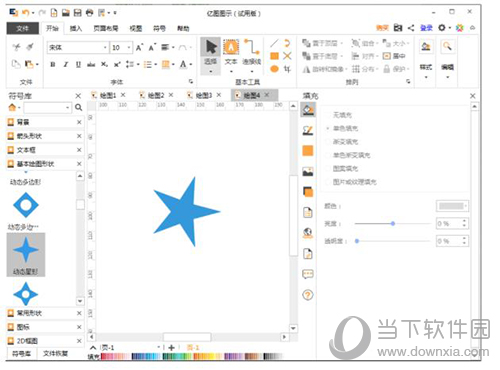Open the settings gear dropdown

[444, 28]
